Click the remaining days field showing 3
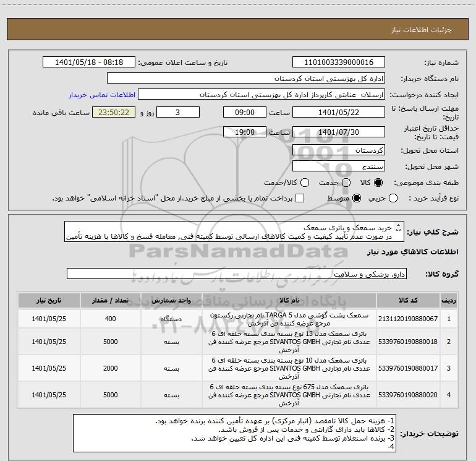The height and width of the screenshot is (461, 476). pos(178,112)
